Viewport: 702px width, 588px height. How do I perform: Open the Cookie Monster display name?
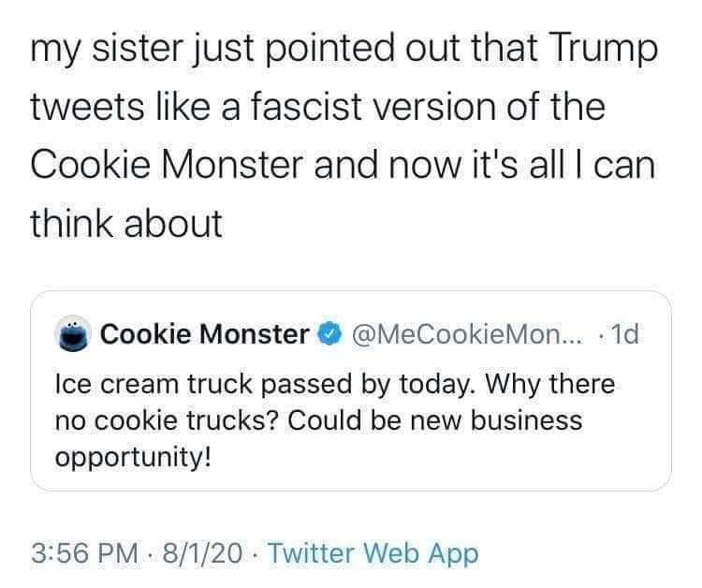coord(204,334)
